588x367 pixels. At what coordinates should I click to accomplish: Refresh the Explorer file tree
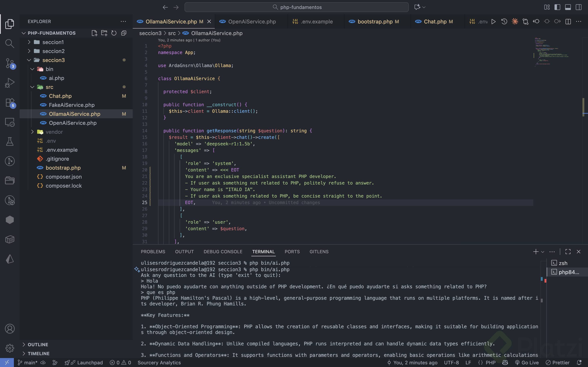(114, 33)
